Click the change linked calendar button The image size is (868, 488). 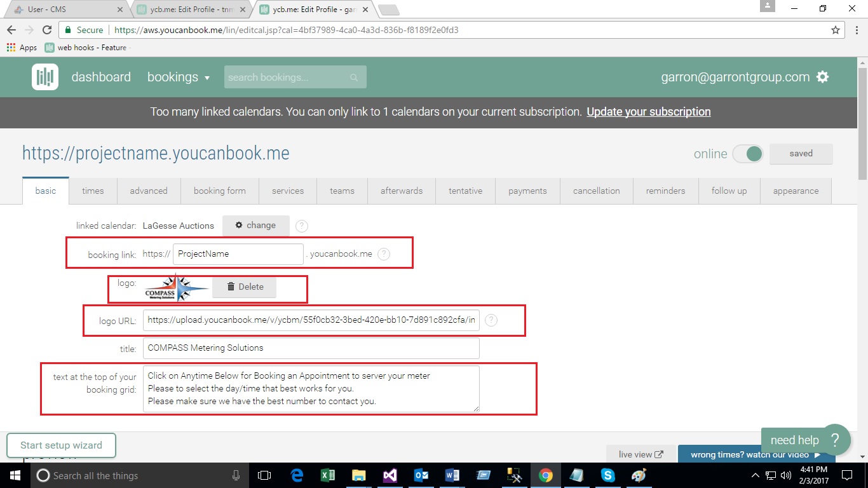pos(255,226)
